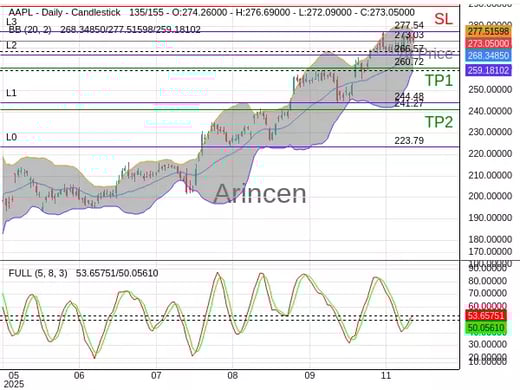Click the '170.00000' price axis tick
The image size is (520, 390).
(x=490, y=252)
